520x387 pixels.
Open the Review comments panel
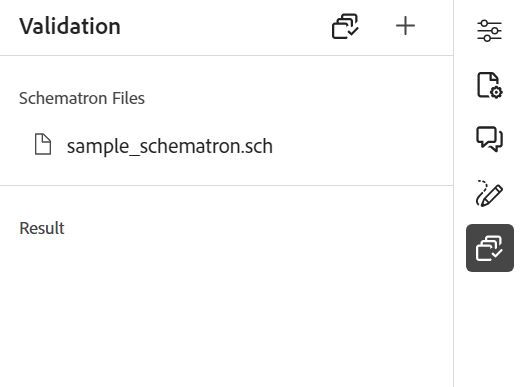click(489, 139)
